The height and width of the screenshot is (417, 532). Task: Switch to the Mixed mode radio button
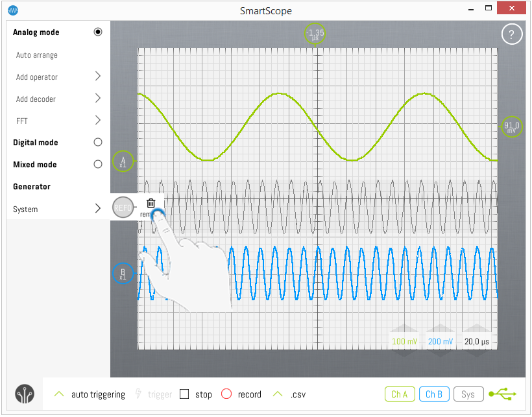[98, 165]
